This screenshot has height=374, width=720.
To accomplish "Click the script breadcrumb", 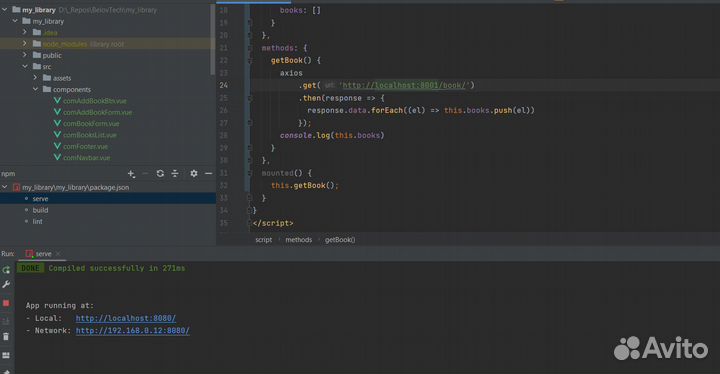I will 264,240.
